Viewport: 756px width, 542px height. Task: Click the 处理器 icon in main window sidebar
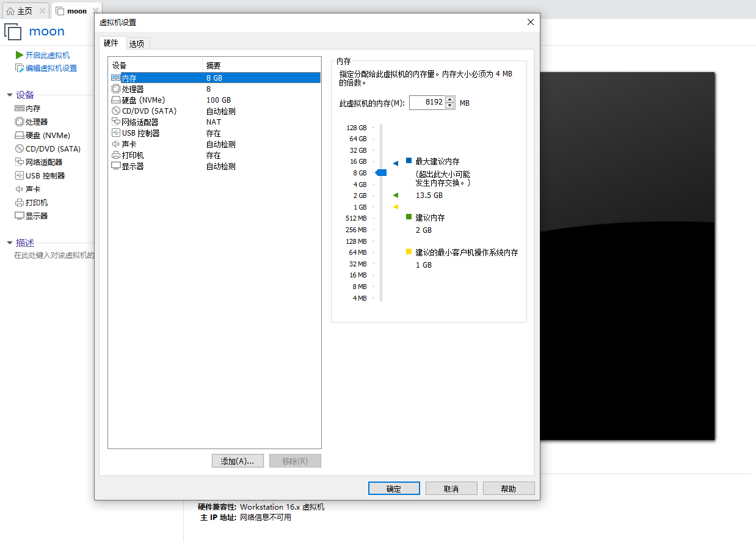pos(20,122)
